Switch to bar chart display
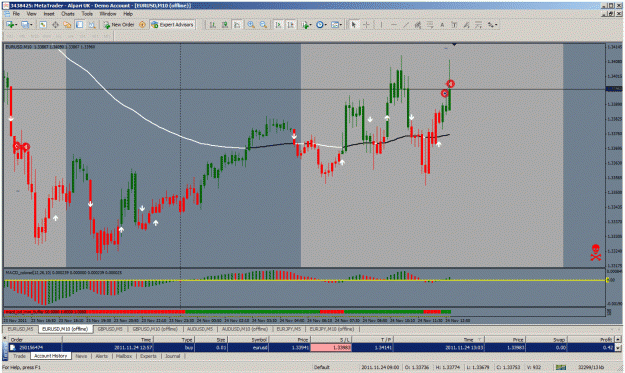 pos(212,25)
